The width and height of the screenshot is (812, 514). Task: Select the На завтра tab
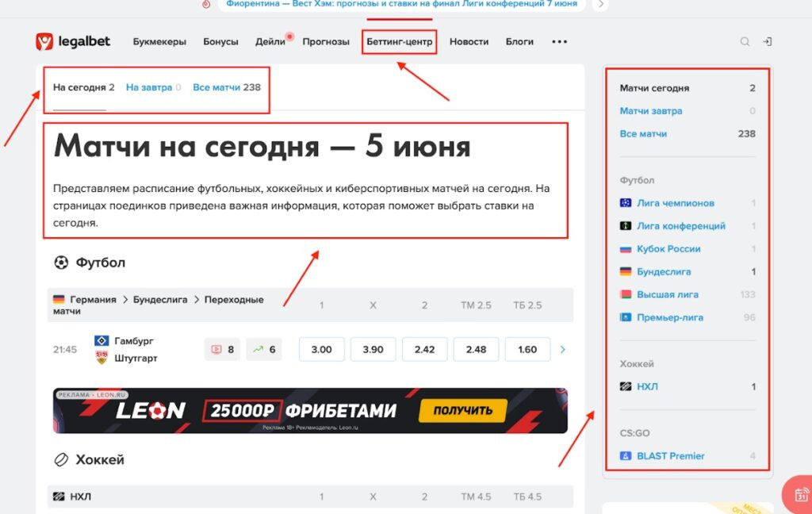click(x=148, y=87)
